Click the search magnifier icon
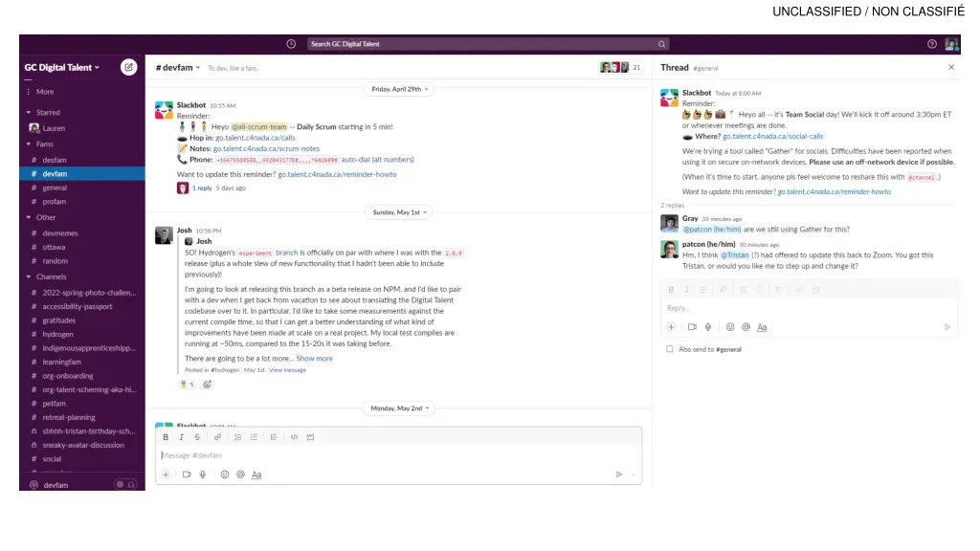 661,44
